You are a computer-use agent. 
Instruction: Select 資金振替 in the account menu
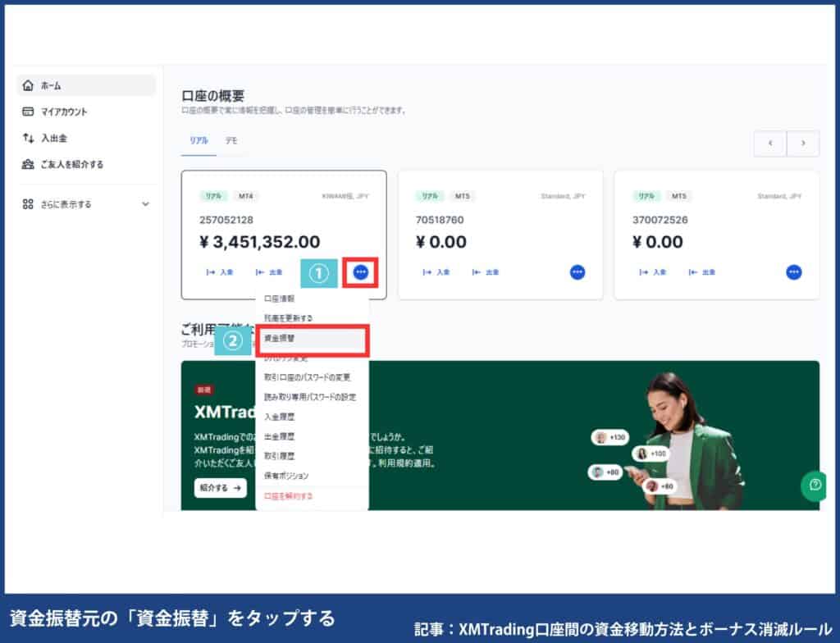pyautogui.click(x=313, y=339)
